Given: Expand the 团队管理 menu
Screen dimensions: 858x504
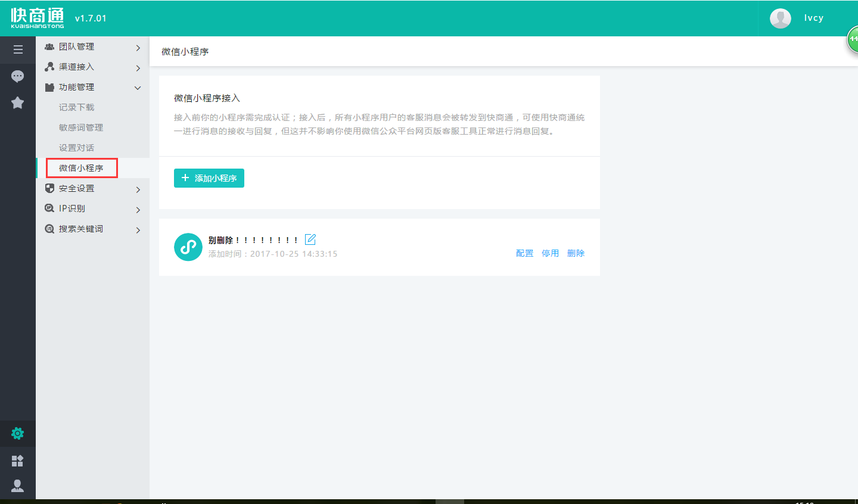Looking at the screenshot, I should tap(92, 47).
